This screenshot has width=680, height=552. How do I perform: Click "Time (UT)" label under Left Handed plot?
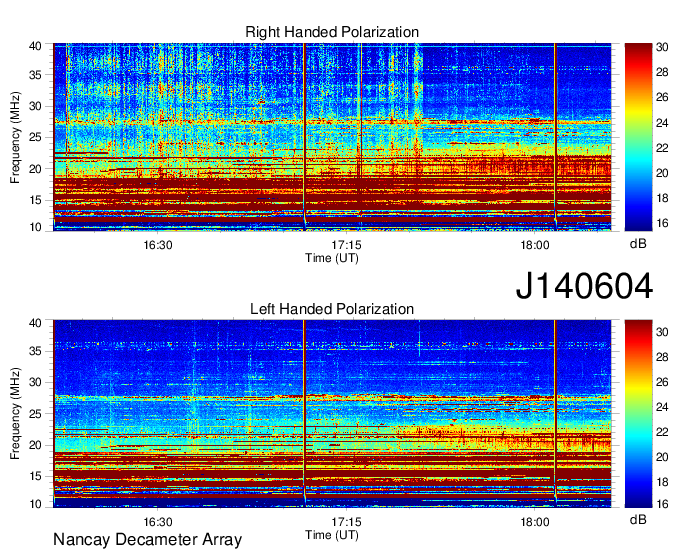pos(332,535)
